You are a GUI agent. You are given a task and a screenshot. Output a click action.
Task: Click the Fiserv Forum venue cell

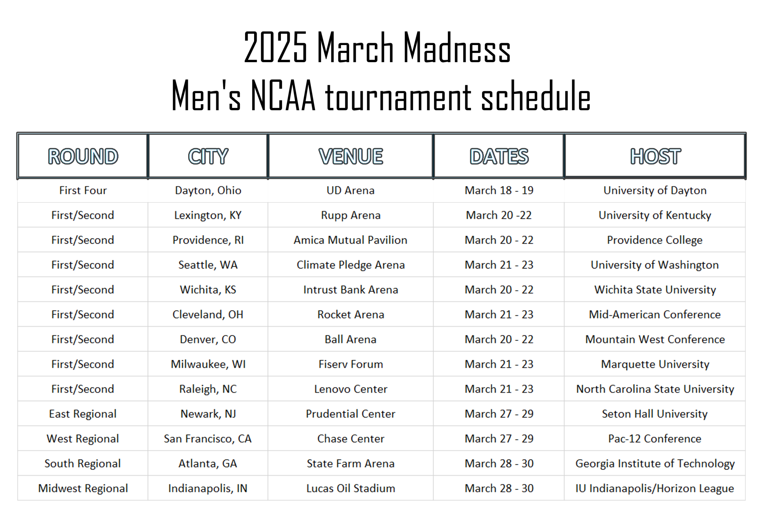351,364
